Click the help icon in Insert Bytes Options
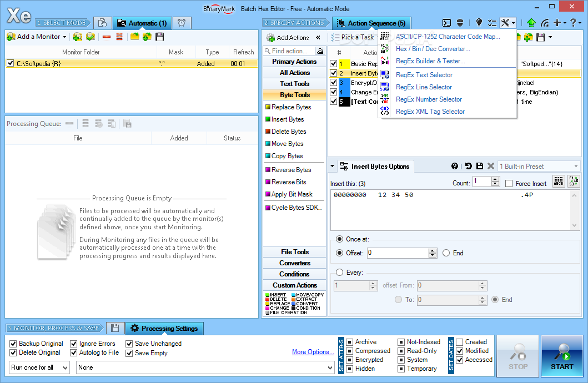Image resolution: width=588 pixels, height=383 pixels. (455, 166)
